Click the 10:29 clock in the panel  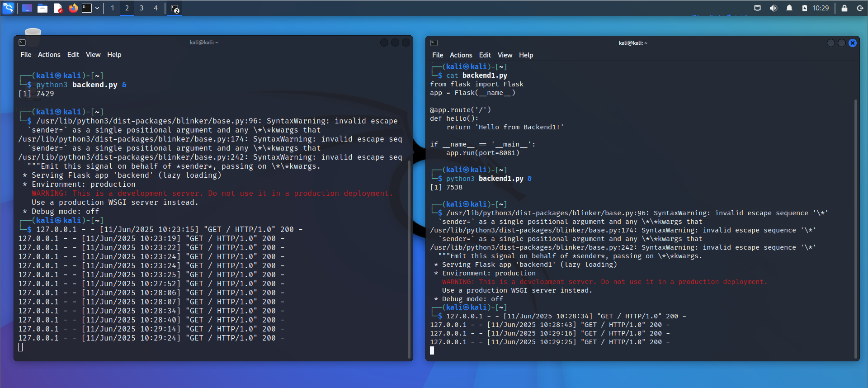pos(821,8)
